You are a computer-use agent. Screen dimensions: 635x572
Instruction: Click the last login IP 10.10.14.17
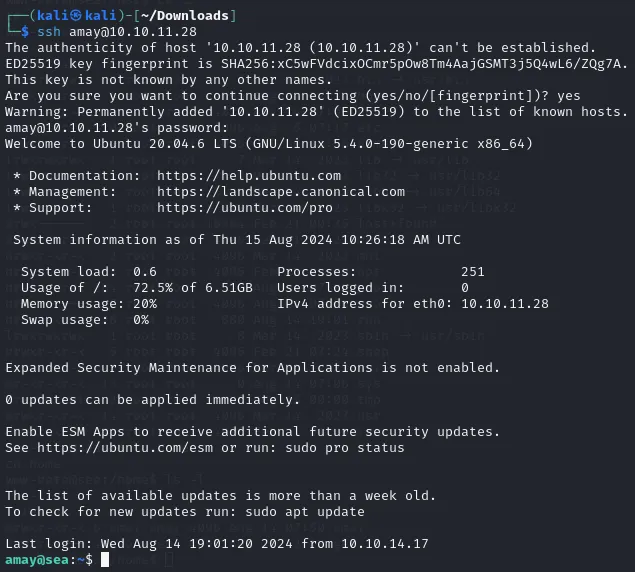coord(385,544)
